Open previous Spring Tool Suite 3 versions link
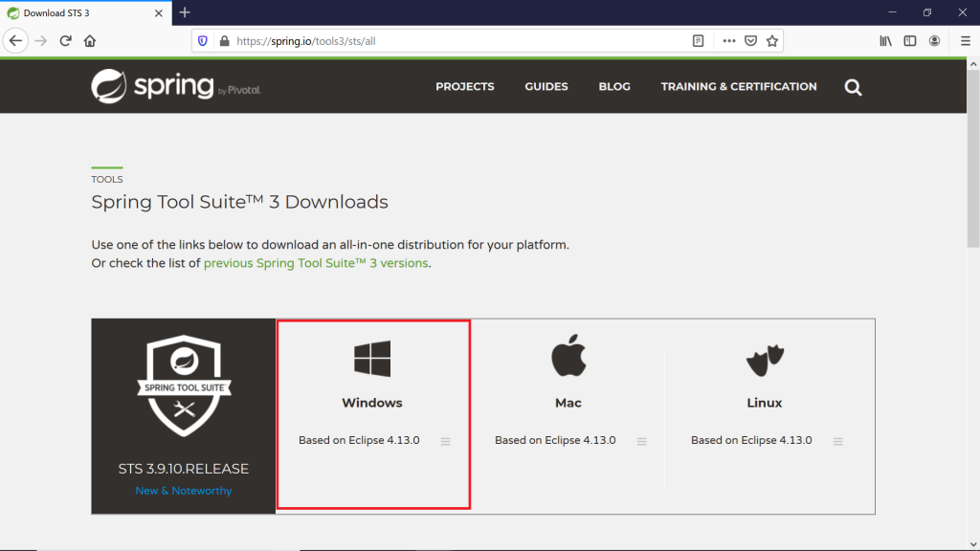Screen dimensions: 980x551 tap(316, 263)
